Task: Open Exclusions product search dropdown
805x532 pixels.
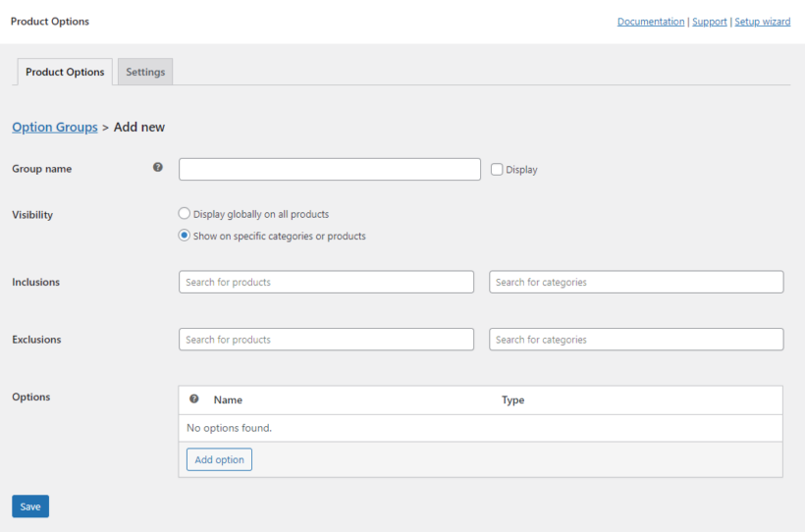Action: pyautogui.click(x=326, y=340)
